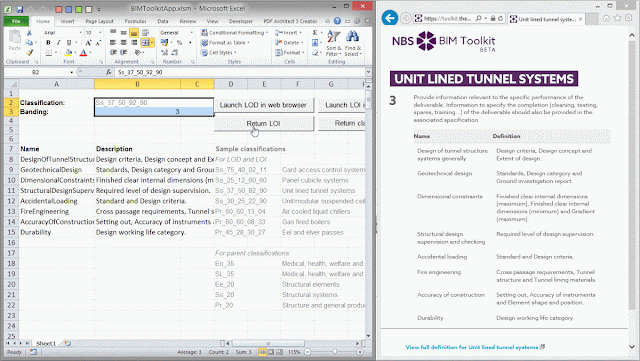Click the Format Painter brush icon
640x361 pixels.
[29, 53]
